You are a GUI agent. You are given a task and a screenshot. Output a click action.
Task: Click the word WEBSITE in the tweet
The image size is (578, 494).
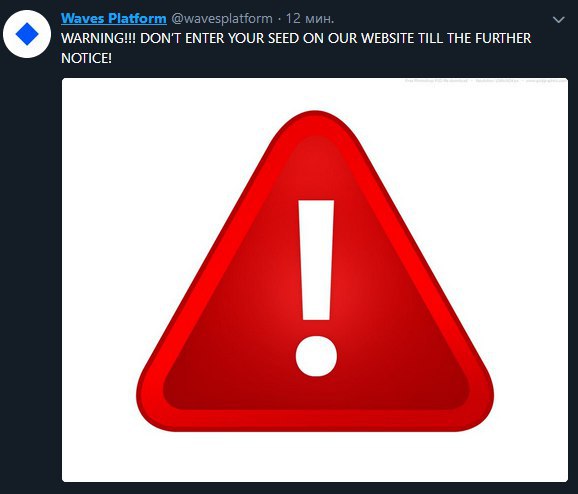[x=387, y=38]
